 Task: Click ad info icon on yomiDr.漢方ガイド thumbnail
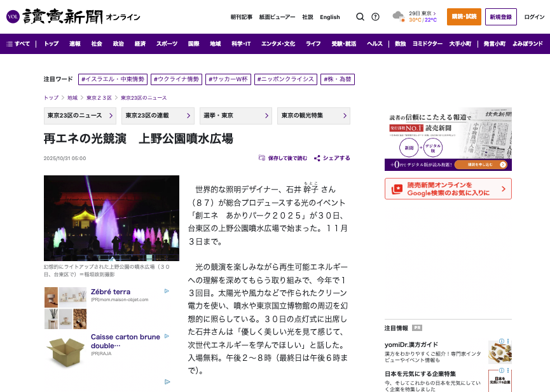coord(502,341)
